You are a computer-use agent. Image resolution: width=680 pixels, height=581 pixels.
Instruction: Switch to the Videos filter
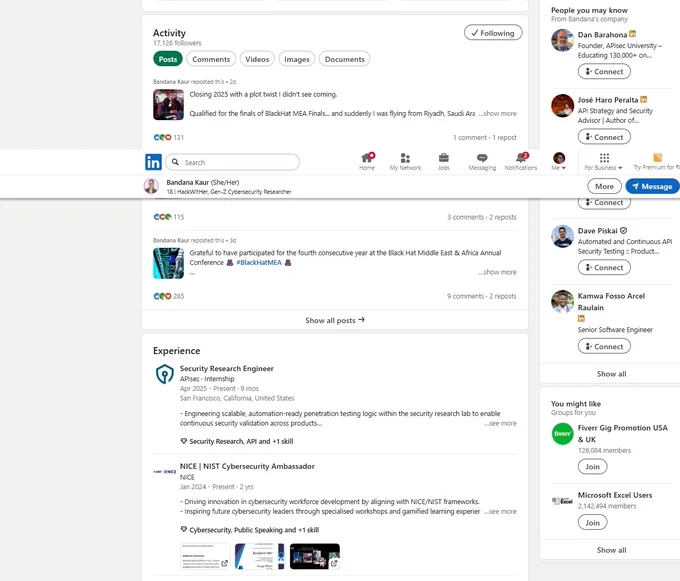click(257, 59)
